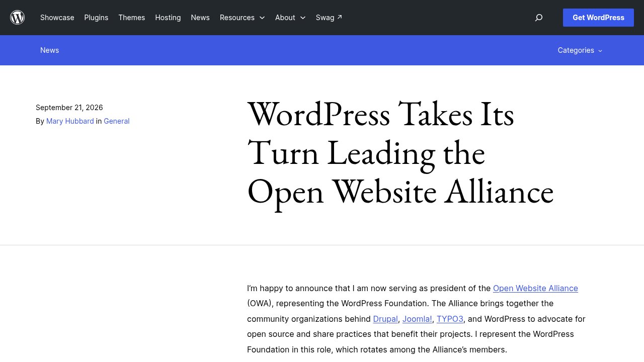Open the Joomla! link

[x=417, y=319]
